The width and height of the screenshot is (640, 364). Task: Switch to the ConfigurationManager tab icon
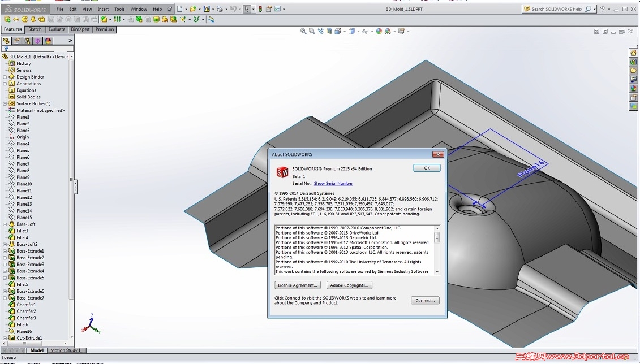(27, 41)
